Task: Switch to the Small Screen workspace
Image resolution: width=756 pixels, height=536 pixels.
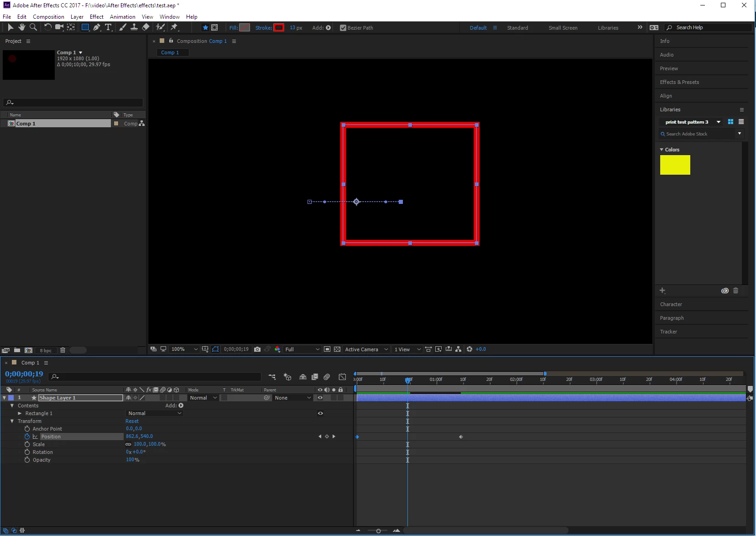Action: (563, 28)
